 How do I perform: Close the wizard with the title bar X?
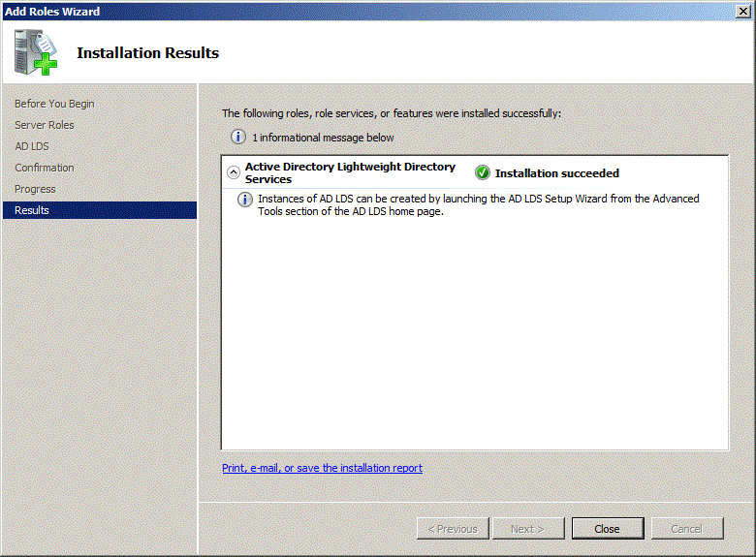(x=743, y=11)
